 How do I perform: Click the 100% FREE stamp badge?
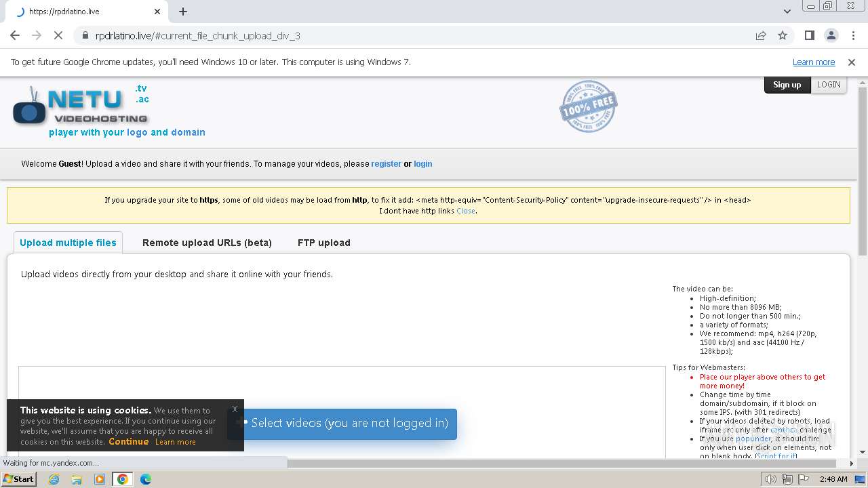[588, 106]
